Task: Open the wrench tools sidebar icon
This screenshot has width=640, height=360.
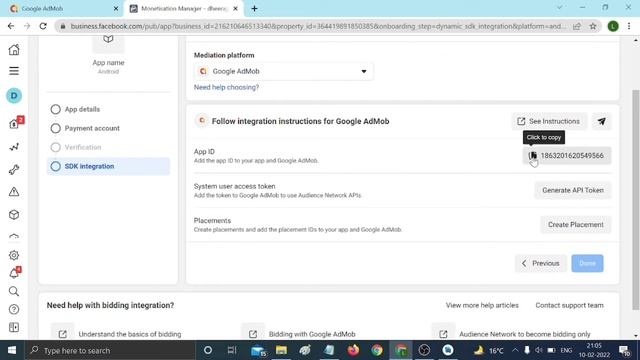Action: point(14,169)
